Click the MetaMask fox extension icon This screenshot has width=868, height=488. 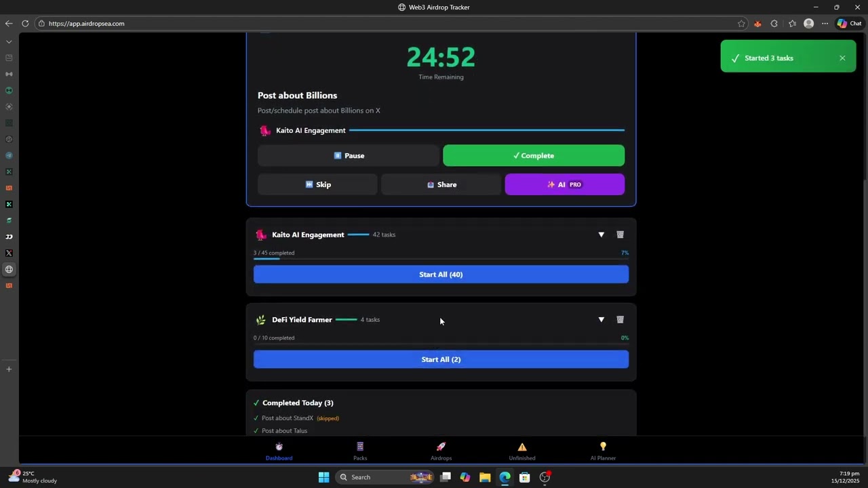tap(757, 24)
